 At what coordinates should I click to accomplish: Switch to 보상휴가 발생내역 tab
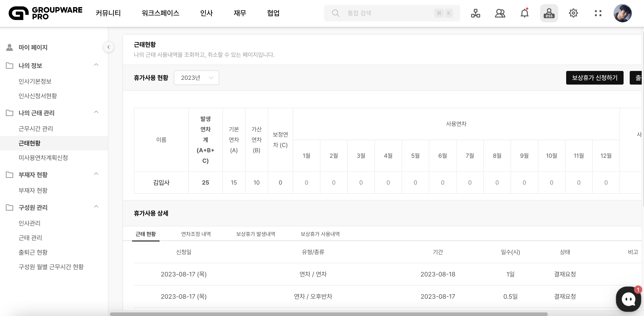tap(256, 234)
